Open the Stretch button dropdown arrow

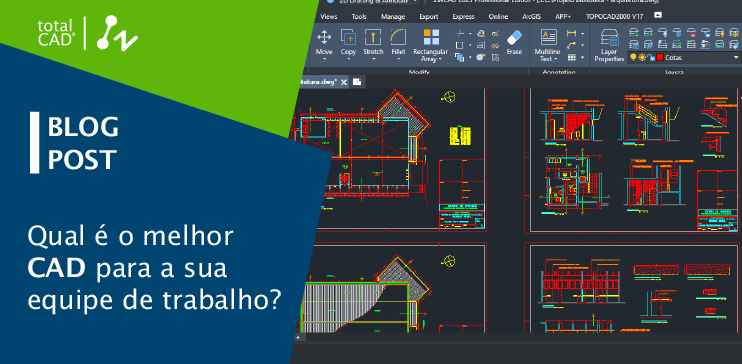373,59
